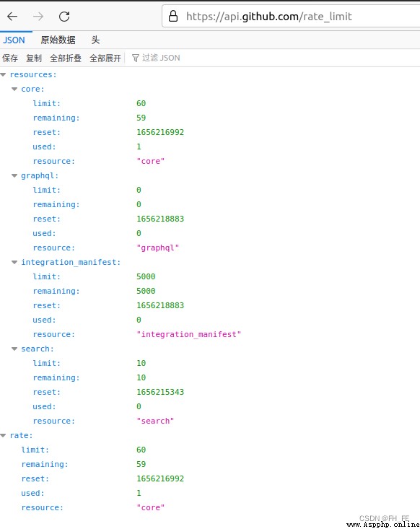The height and width of the screenshot is (529, 420).
Task: Collapse the resources node
Action: 4,74
